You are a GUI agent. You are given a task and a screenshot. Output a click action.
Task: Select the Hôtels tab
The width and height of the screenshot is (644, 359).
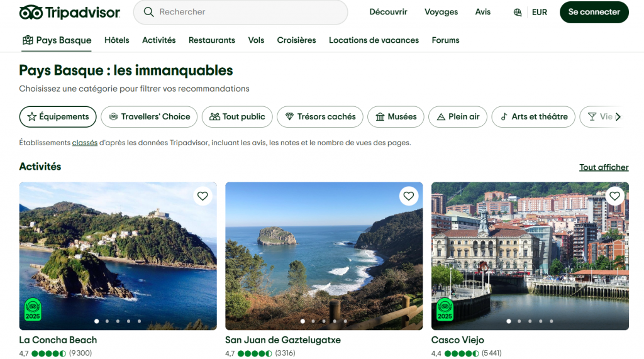116,40
